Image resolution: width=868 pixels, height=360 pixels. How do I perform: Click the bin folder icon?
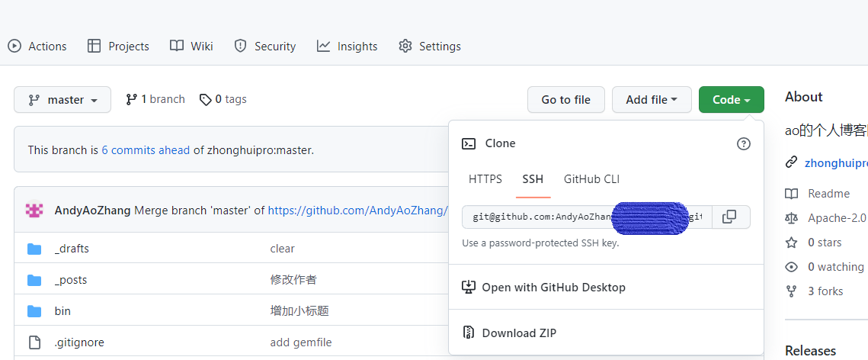[x=34, y=311]
